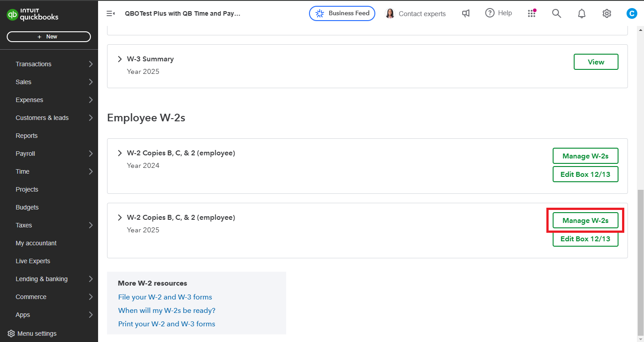Open the Print your W-2 and W-3 forms link
This screenshot has width=644, height=342.
pyautogui.click(x=166, y=324)
